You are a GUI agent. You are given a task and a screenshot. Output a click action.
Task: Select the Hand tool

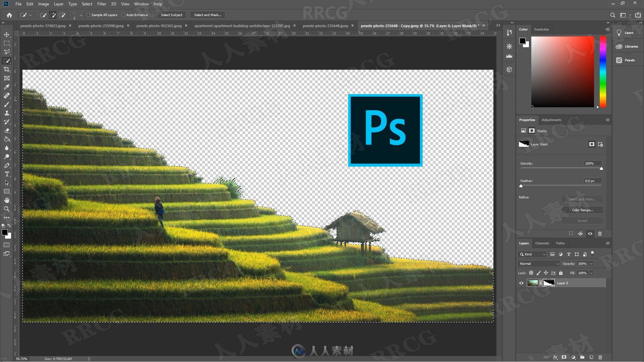coord(7,200)
